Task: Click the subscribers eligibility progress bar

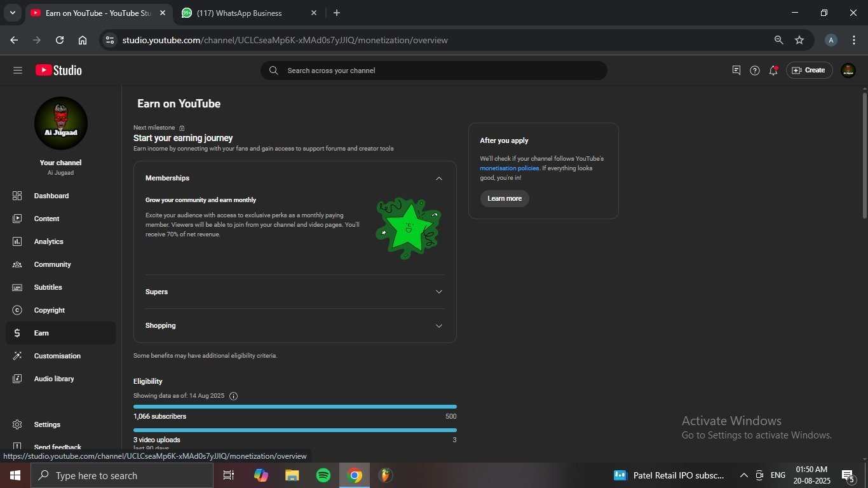Action: pos(295,407)
